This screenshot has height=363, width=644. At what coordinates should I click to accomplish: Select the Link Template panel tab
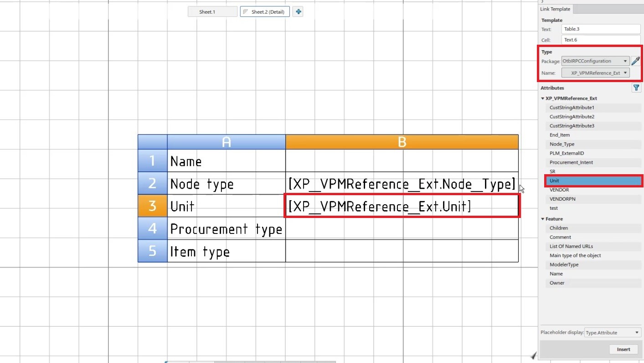coord(555,9)
